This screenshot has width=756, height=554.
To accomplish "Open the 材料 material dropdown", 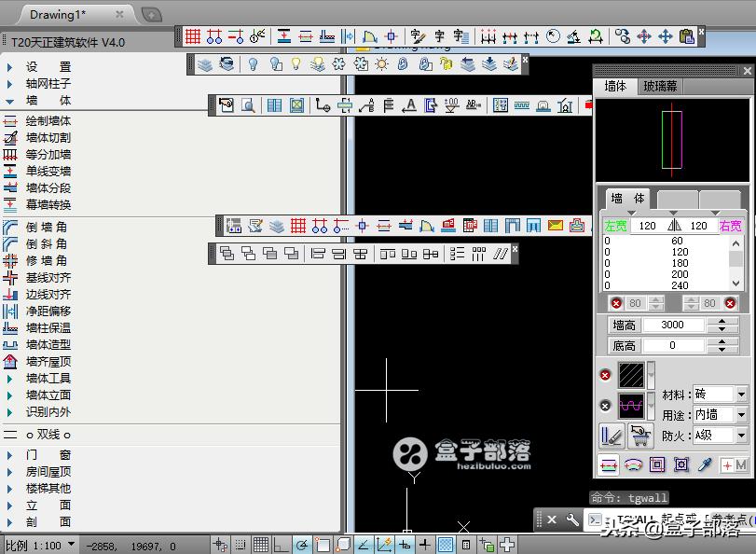I will pyautogui.click(x=741, y=395).
